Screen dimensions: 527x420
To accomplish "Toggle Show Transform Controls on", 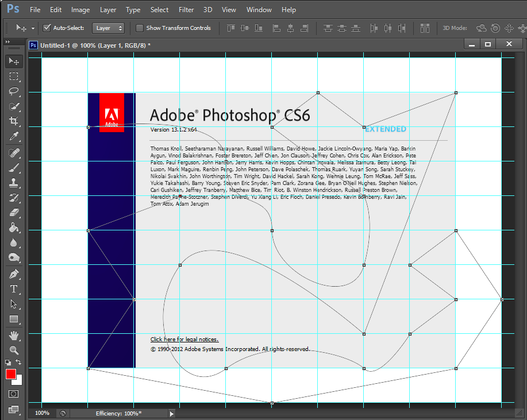I will coord(140,28).
